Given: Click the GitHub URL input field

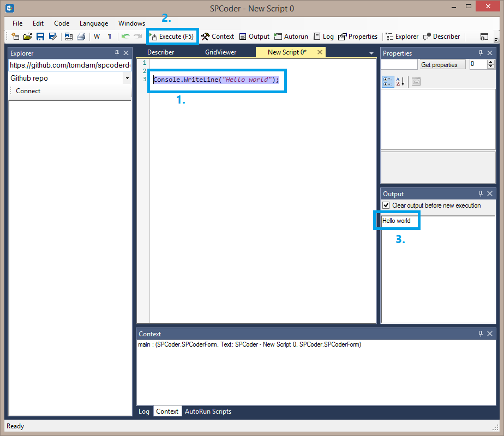Looking at the screenshot, I should [70, 65].
